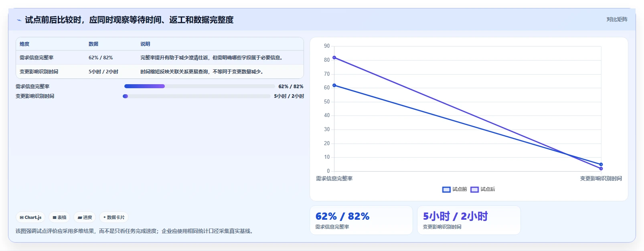Click the 变更影响识别时间 table row name cell

pyautogui.click(x=39, y=72)
